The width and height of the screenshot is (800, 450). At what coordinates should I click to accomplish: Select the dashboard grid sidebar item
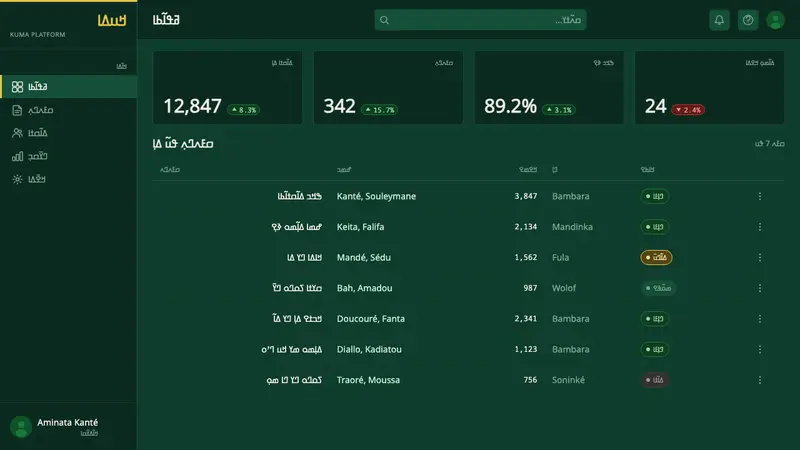(68, 86)
